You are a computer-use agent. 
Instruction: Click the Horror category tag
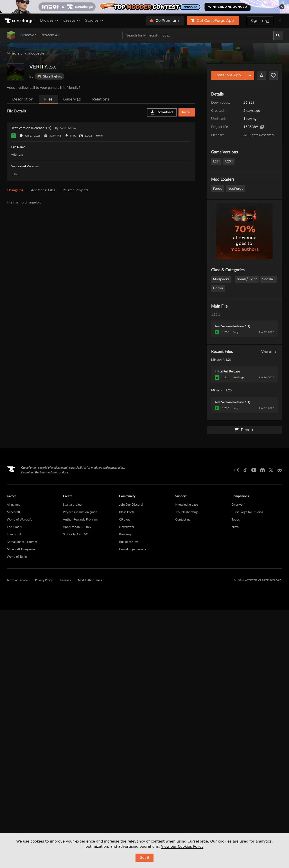(218, 288)
